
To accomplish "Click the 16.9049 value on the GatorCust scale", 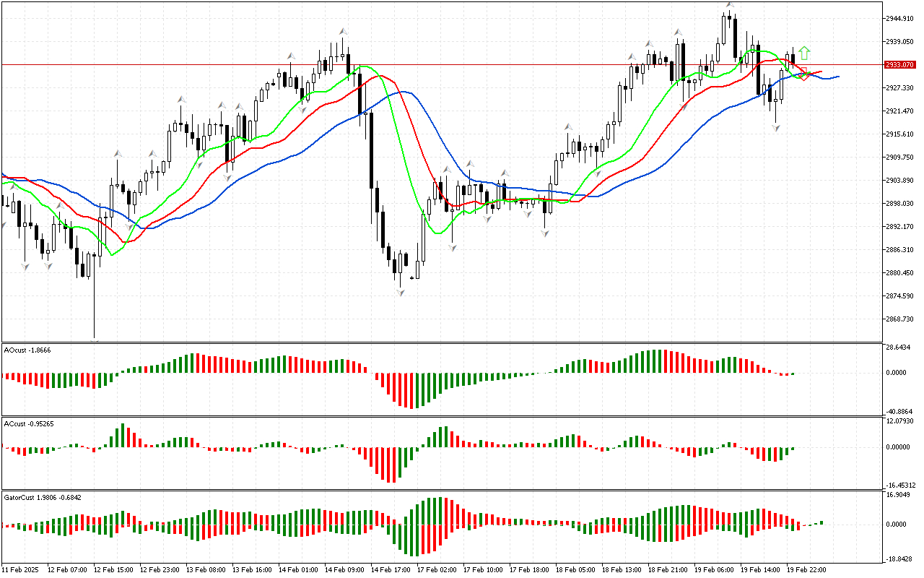I will point(899,495).
